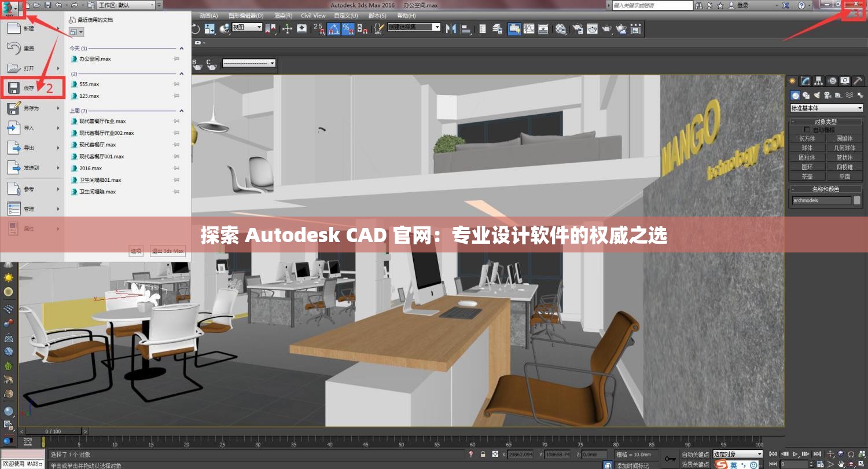Go to animation start frame

click(x=773, y=454)
